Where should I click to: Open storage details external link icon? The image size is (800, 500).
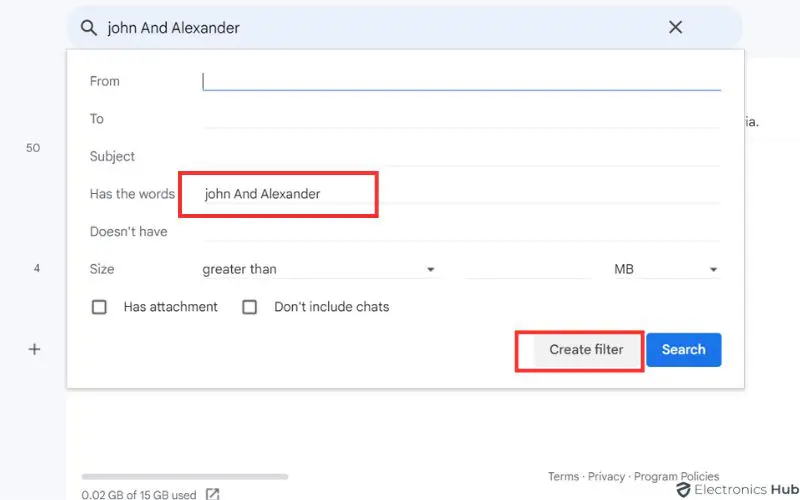coord(213,494)
